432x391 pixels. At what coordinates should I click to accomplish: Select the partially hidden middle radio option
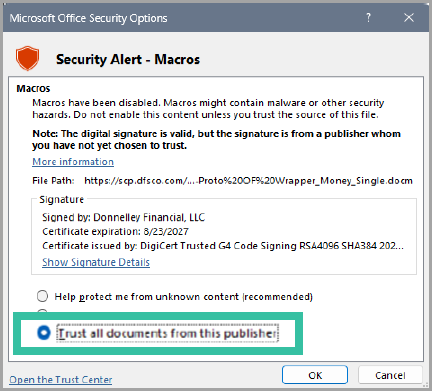point(42,311)
